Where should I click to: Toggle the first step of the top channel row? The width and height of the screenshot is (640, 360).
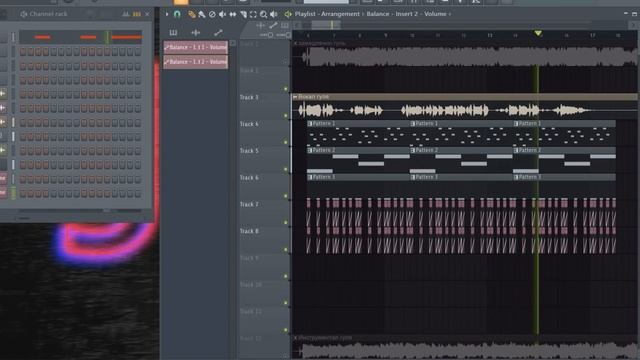click(23, 52)
